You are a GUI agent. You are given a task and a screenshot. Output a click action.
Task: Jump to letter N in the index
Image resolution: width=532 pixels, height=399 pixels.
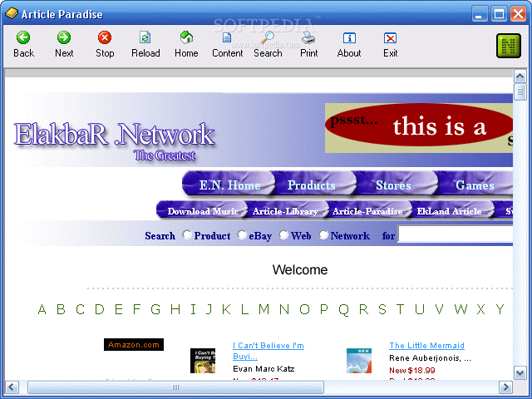click(x=284, y=309)
